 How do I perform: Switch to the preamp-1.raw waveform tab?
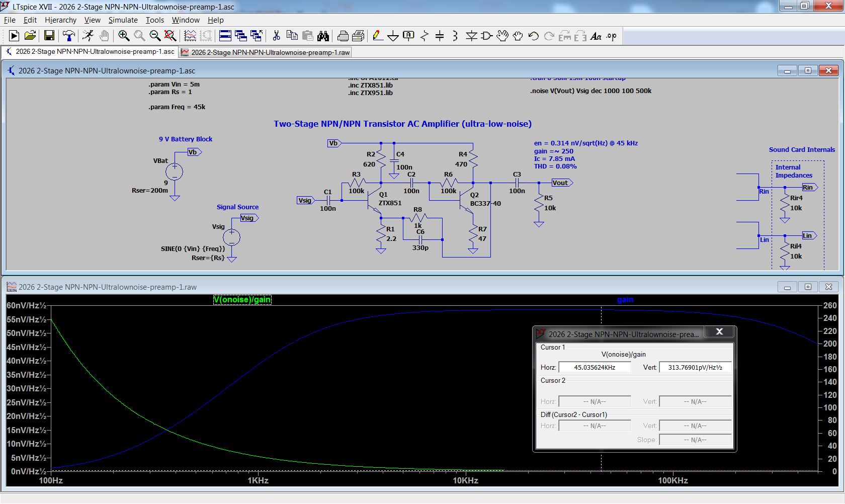[x=265, y=52]
